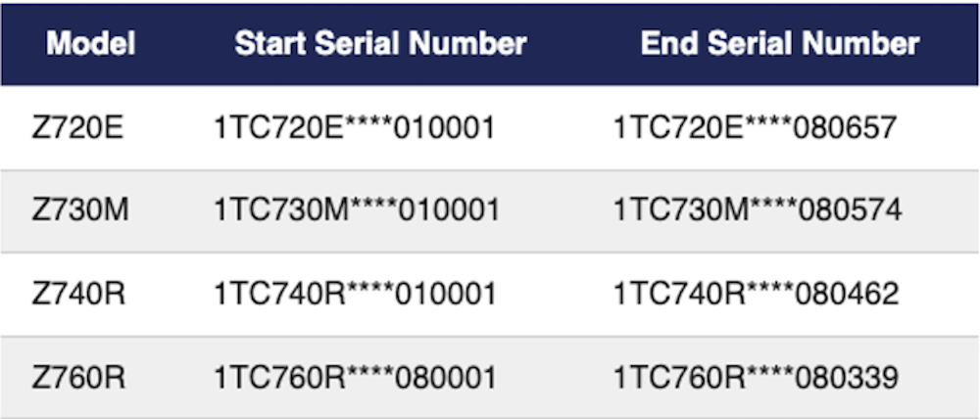The image size is (980, 419).
Task: Select the gray Z730M table row
Action: 549,210
